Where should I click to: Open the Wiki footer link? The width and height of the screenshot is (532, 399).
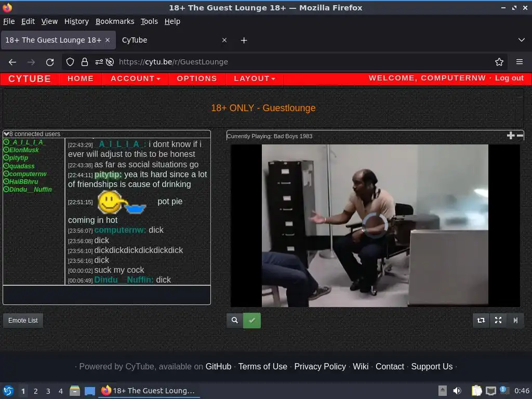pos(361,366)
